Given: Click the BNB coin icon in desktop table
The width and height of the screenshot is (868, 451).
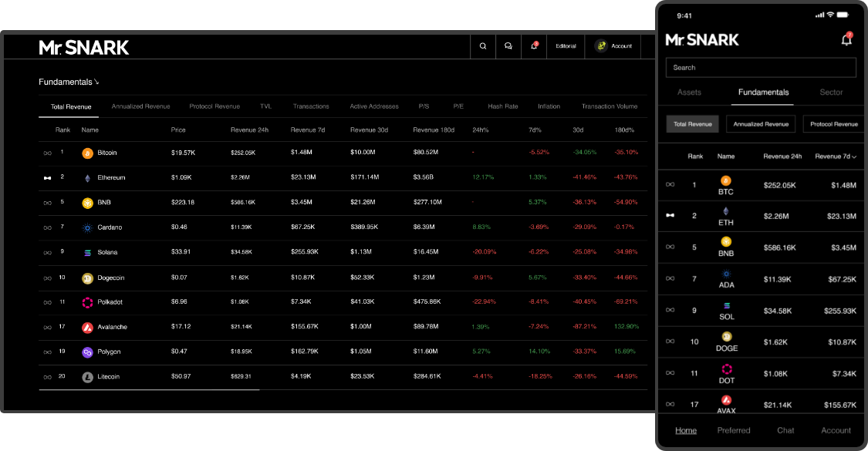Looking at the screenshot, I should [87, 203].
